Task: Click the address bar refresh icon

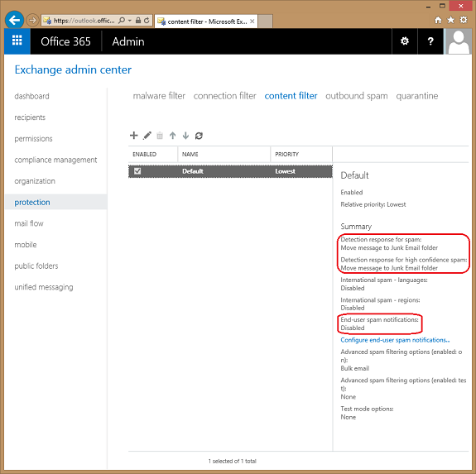Action: (147, 21)
